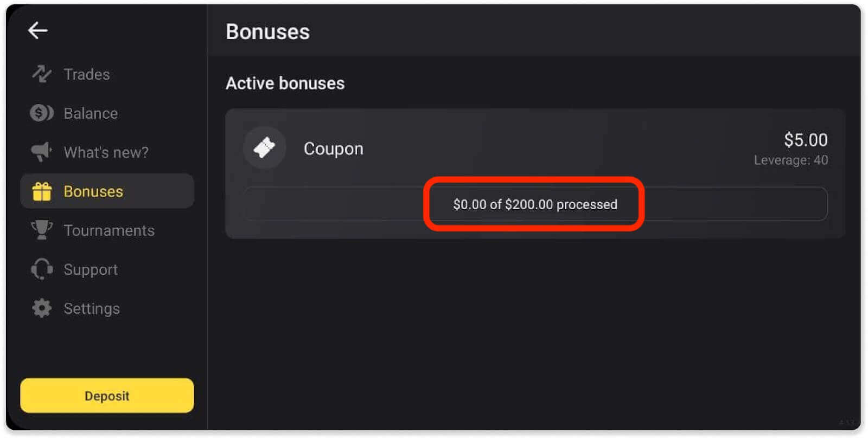This screenshot has width=868, height=439.
Task: Select the Trades chart icon in sidebar
Action: [x=41, y=74]
